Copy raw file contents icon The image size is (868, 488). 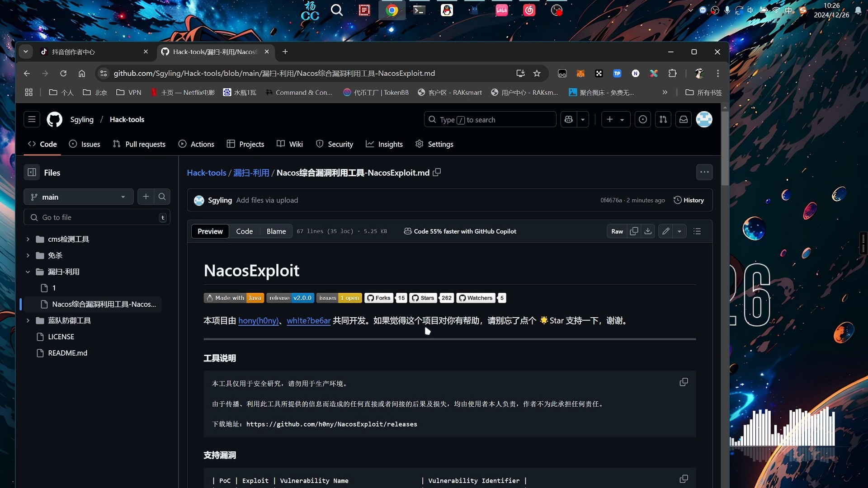634,231
